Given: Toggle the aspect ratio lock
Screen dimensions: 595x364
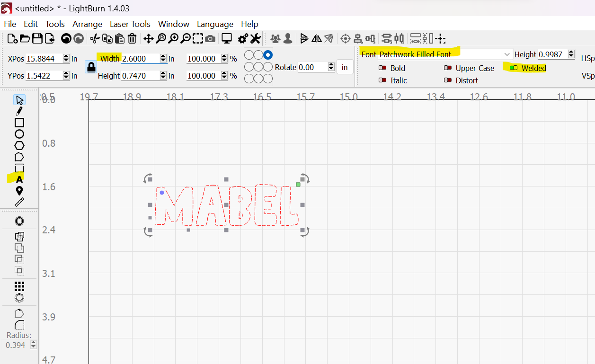Looking at the screenshot, I should tap(90, 67).
